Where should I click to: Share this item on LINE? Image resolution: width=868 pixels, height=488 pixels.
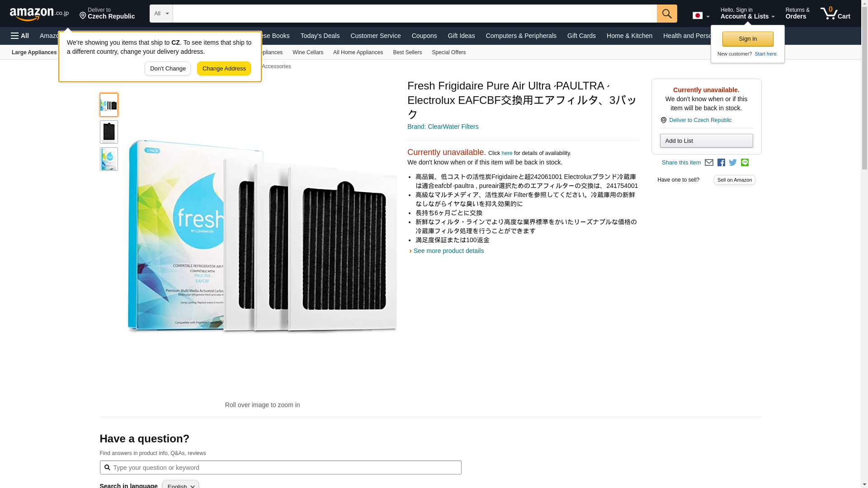[745, 163]
